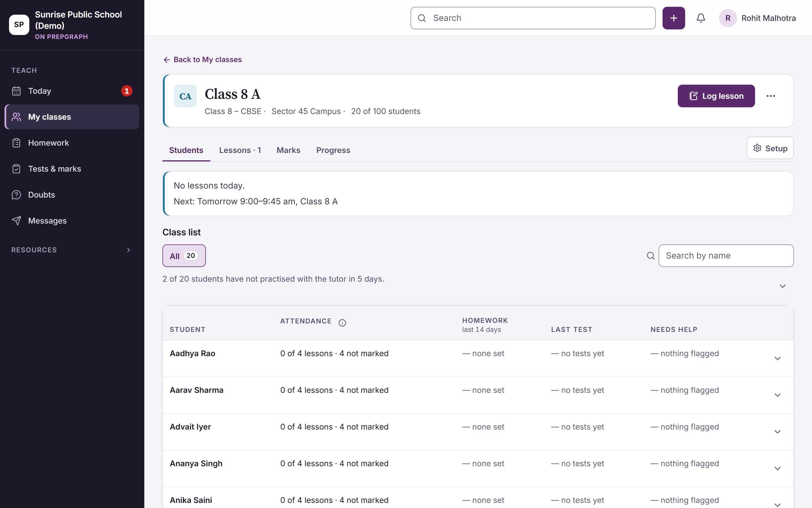Select the All 20 filter chip
Image resolution: width=812 pixels, height=508 pixels.
(x=184, y=256)
